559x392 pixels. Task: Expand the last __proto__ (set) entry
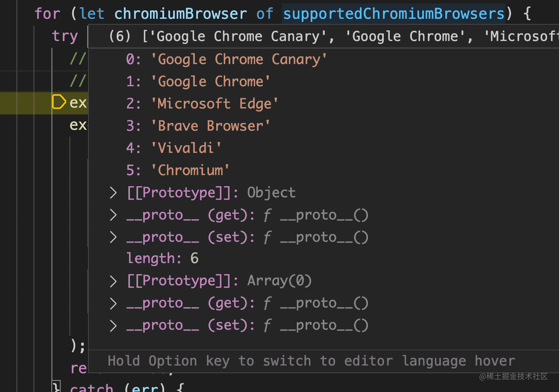coord(113,325)
